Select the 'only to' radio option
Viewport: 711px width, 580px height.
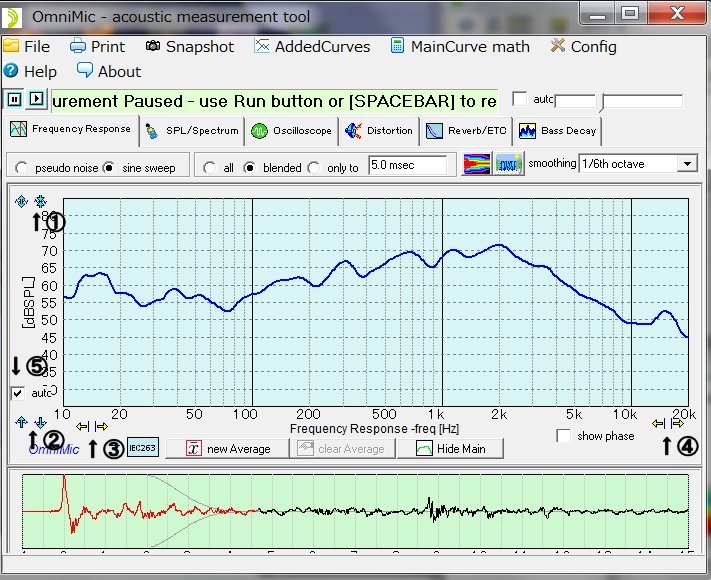(314, 168)
